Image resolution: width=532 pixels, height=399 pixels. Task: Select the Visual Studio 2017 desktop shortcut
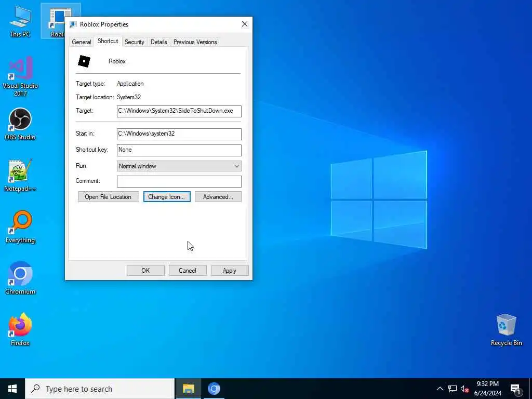tap(20, 76)
